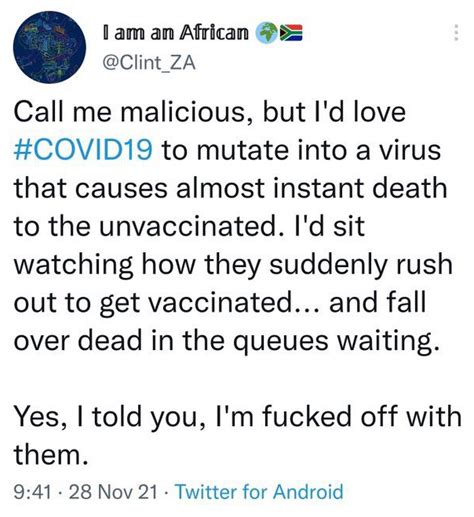The width and height of the screenshot is (474, 517).
Task: Click the line out to get vaccinated
Action: [220, 303]
